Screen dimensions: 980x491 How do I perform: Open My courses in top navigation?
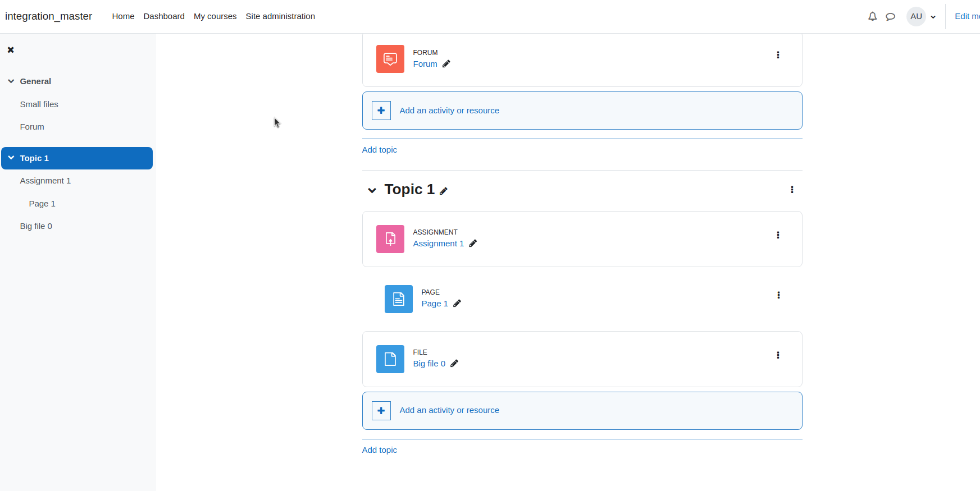tap(215, 16)
